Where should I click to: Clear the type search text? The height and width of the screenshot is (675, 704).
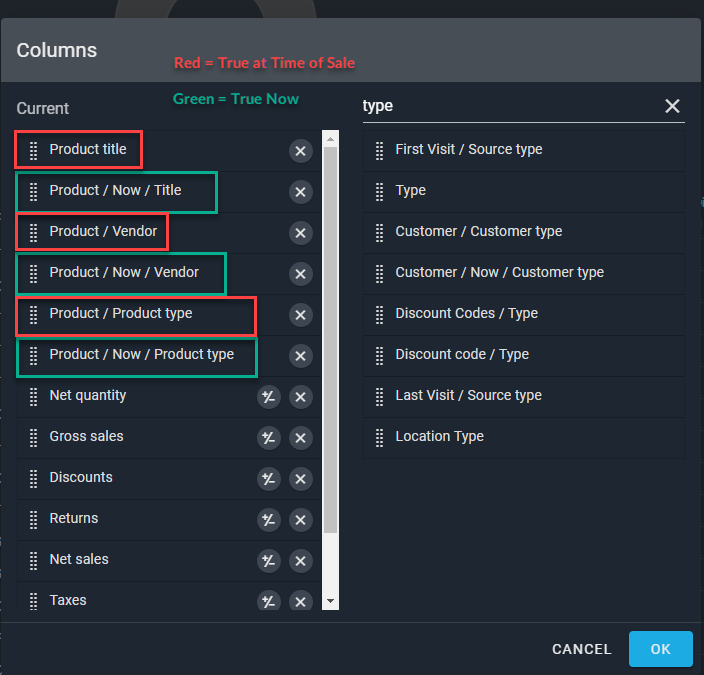coord(672,106)
